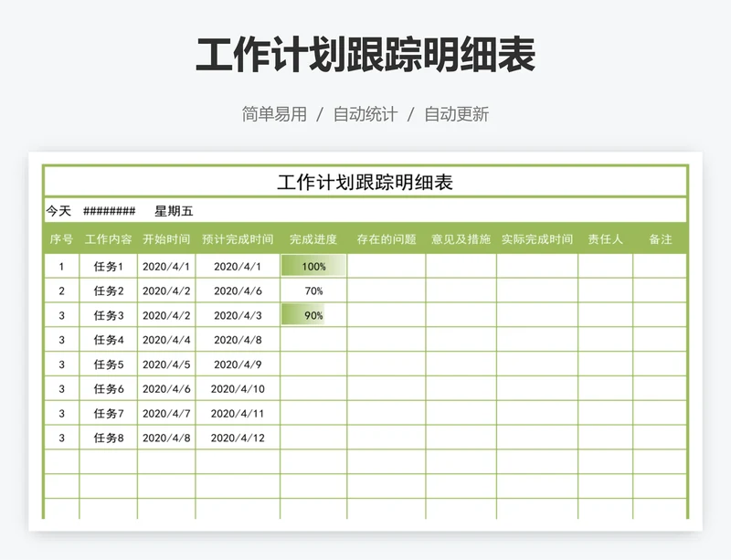The height and width of the screenshot is (560, 731).
Task: Select the empty 存在的问题 cell for 任务3
Action: coord(386,315)
